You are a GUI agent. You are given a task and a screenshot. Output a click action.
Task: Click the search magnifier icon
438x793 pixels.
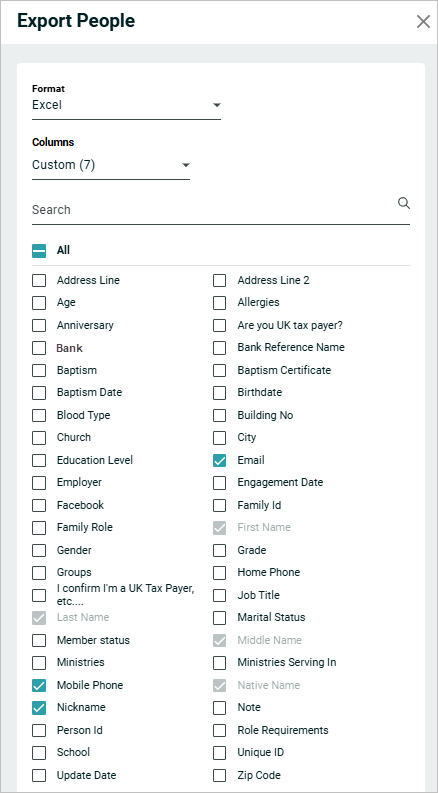pos(404,203)
